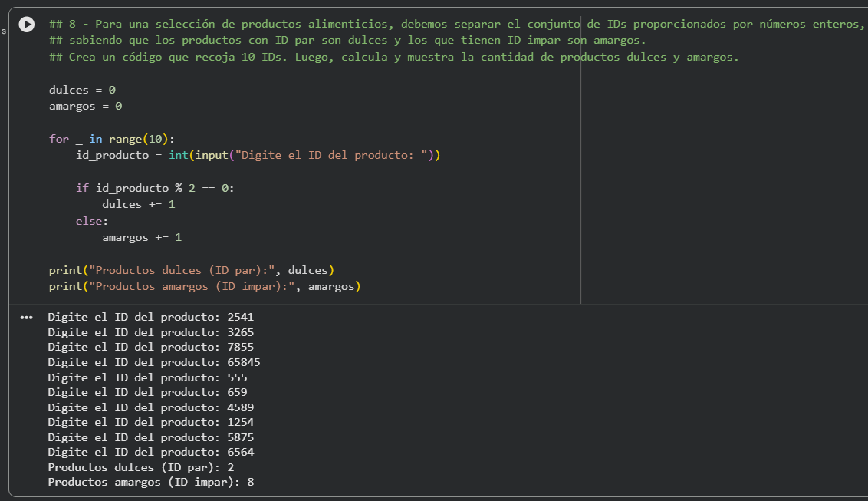Place cursor on 'amargos += 1' line
Screen dimensions: 868x501
tap(141, 237)
